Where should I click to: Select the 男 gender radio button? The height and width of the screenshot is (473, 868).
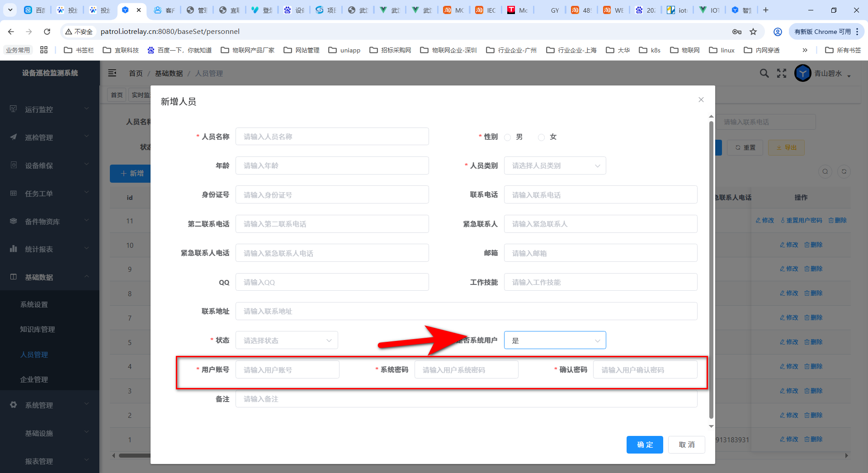pyautogui.click(x=508, y=137)
